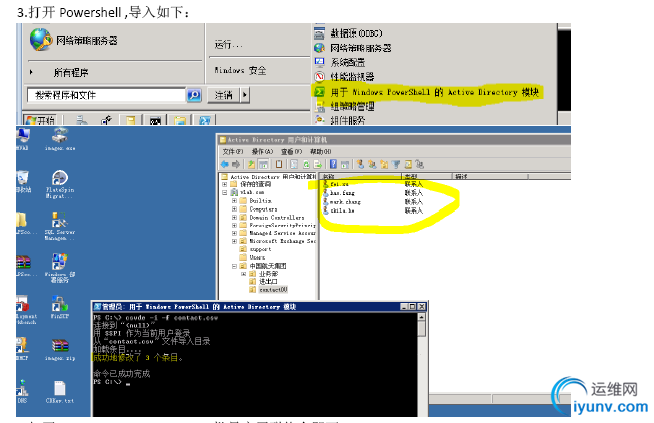This screenshot has width=654, height=423.
Task: Expand the Managed Service Accounts tree node
Action: [234, 233]
